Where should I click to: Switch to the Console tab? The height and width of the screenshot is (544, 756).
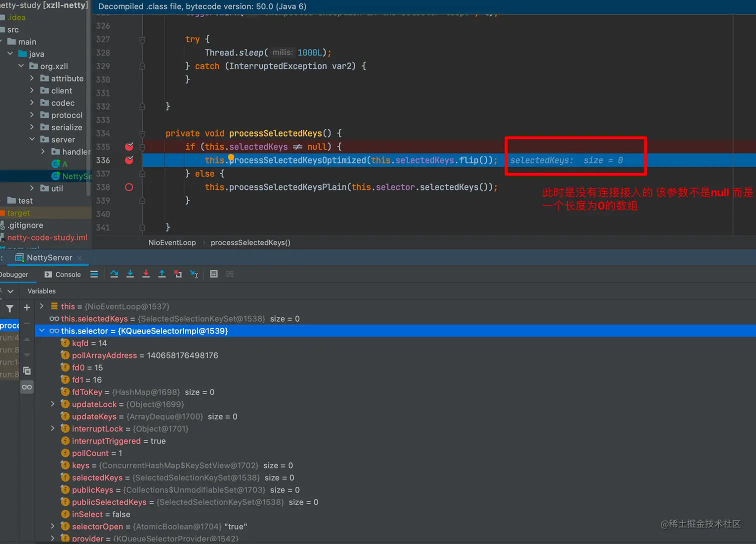click(x=62, y=274)
